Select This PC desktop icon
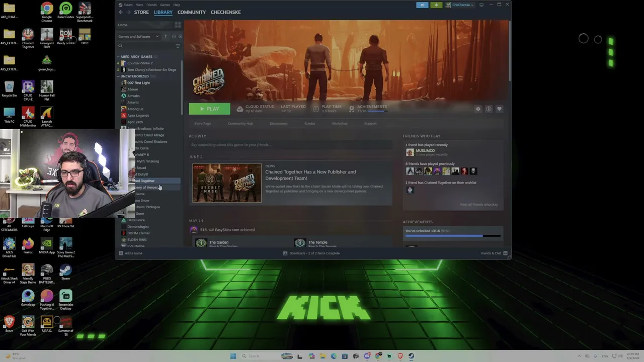 (9, 115)
